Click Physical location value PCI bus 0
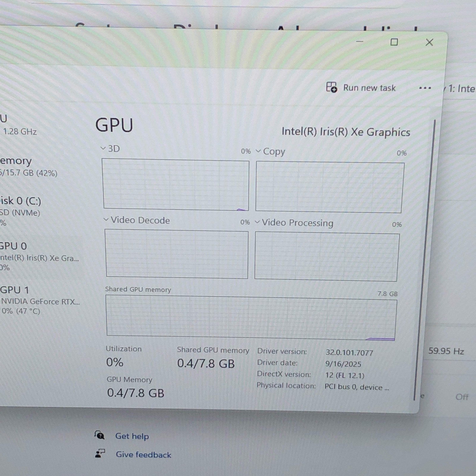Screen dimensions: 476x476 click(x=357, y=387)
